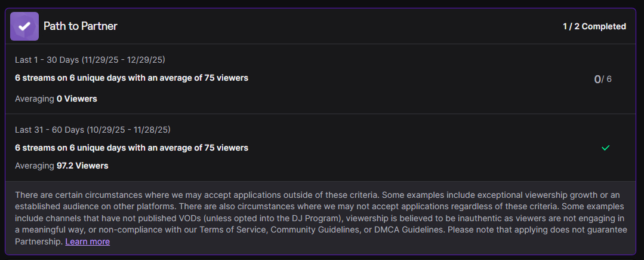Open the Learn more link
Image resolution: width=644 pixels, height=260 pixels.
(x=87, y=241)
